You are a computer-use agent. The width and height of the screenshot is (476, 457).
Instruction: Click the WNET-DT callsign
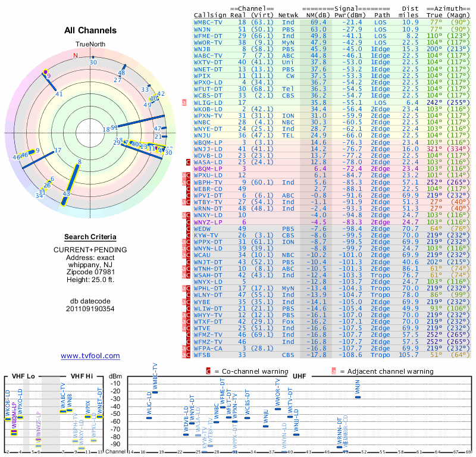click(x=208, y=69)
